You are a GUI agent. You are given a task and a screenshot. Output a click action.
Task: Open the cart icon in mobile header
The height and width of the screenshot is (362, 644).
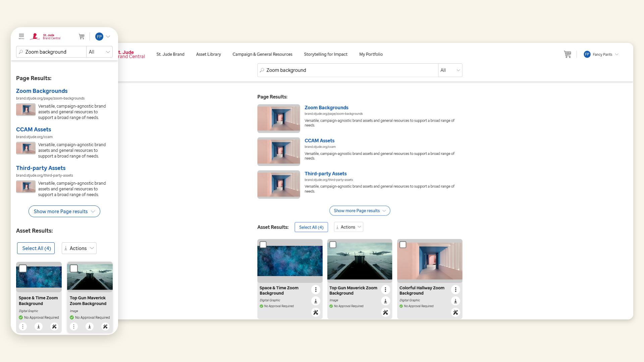coord(82,36)
